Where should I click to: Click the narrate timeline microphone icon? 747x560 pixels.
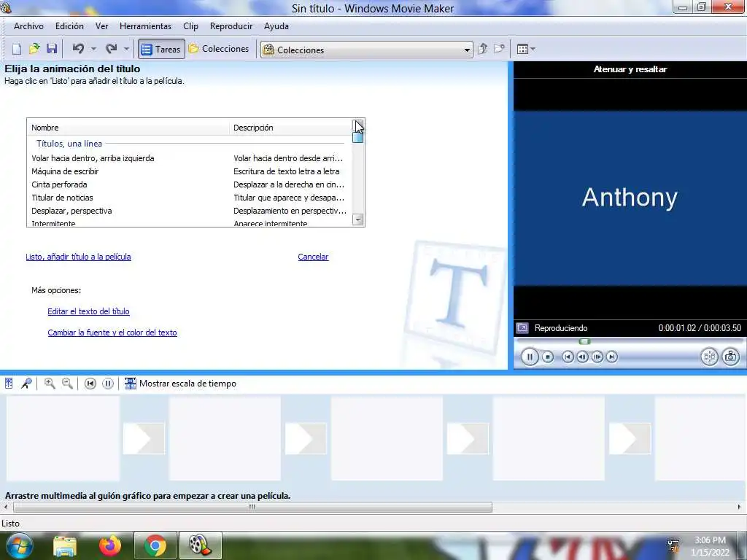coord(27,384)
